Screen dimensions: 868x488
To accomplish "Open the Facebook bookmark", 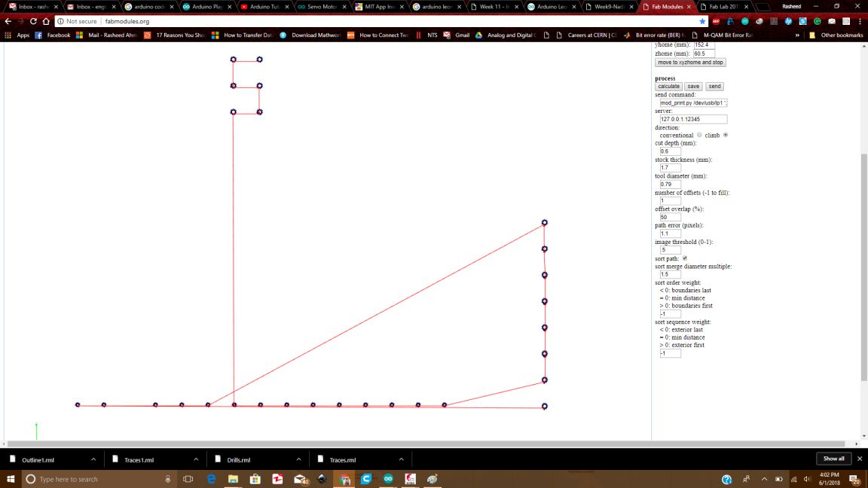I will [x=53, y=35].
